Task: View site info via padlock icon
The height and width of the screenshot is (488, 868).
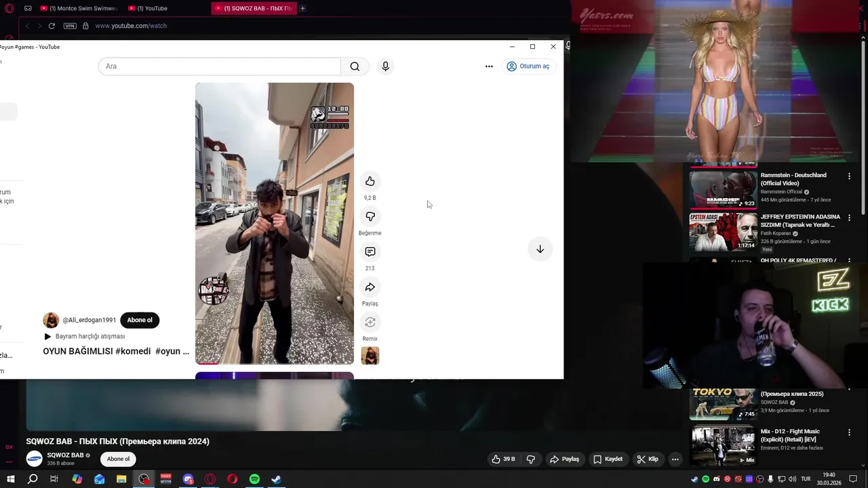Action: pos(85,26)
